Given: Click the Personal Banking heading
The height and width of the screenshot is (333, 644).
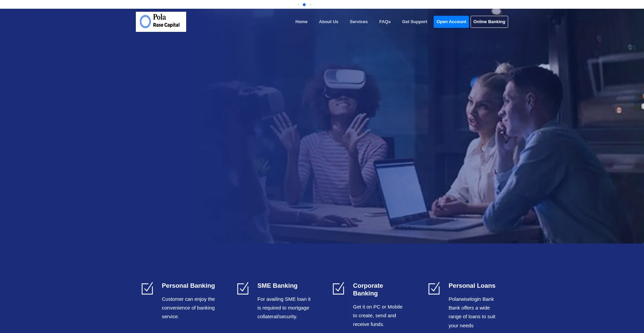Looking at the screenshot, I should pos(188,286).
